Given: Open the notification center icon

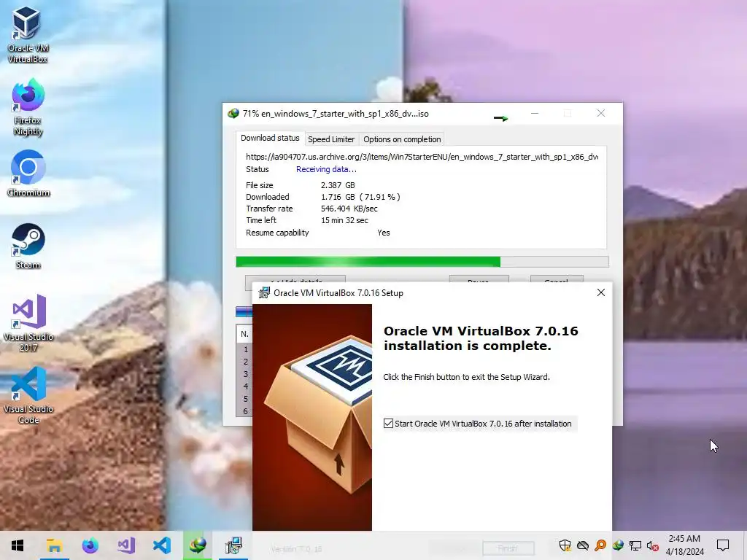Looking at the screenshot, I should [x=723, y=545].
